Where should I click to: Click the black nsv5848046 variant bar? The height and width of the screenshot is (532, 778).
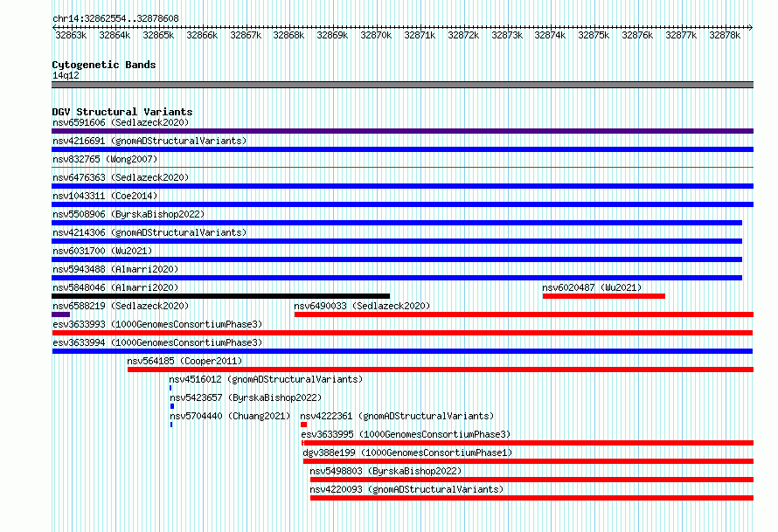coord(221,296)
